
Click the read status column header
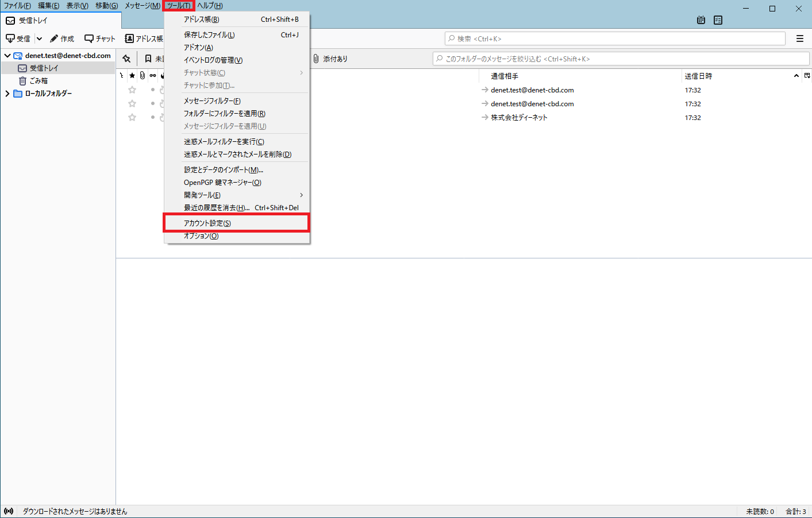click(x=153, y=76)
